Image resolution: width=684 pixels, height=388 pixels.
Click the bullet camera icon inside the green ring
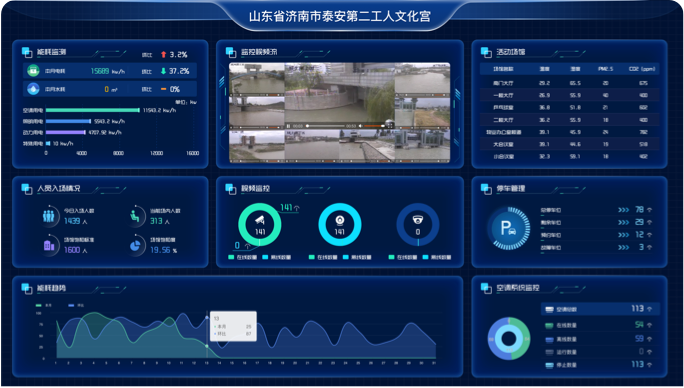(x=260, y=220)
